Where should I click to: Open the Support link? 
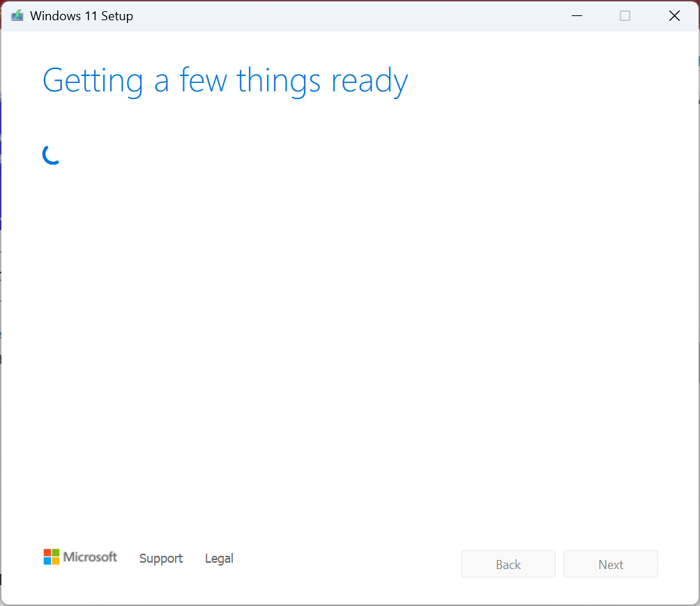(x=161, y=558)
